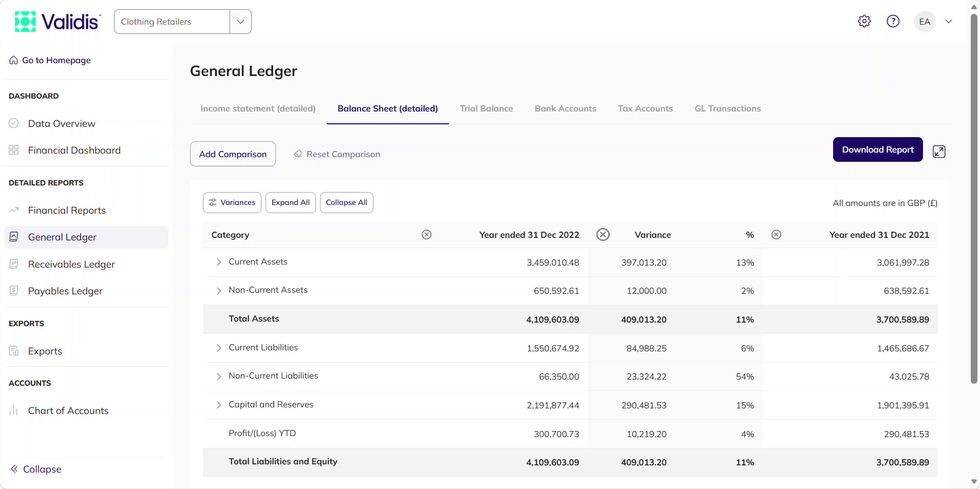The width and height of the screenshot is (980, 489).
Task: Click the Profit/(Loss) YTD row label
Action: 262,433
